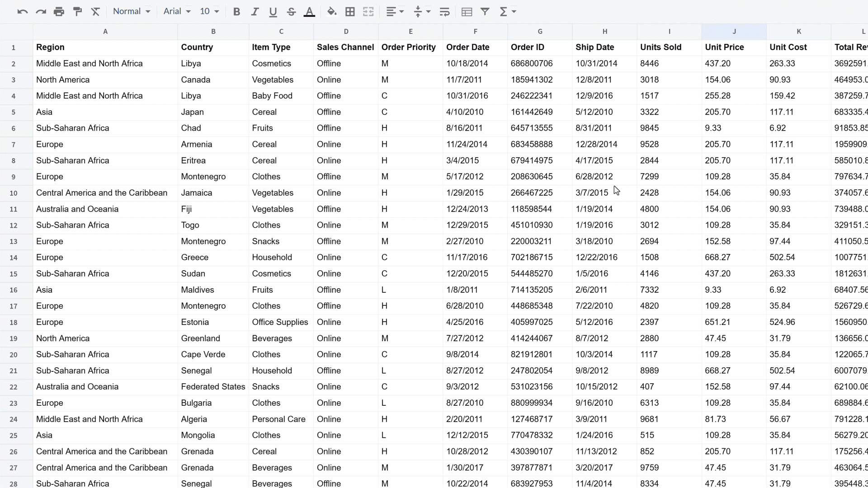
Task: Click the Region header cell
Action: pos(105,47)
